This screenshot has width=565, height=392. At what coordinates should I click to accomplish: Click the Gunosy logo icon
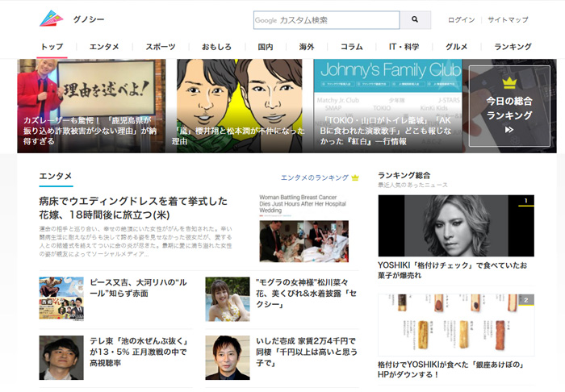pyautogui.click(x=51, y=19)
